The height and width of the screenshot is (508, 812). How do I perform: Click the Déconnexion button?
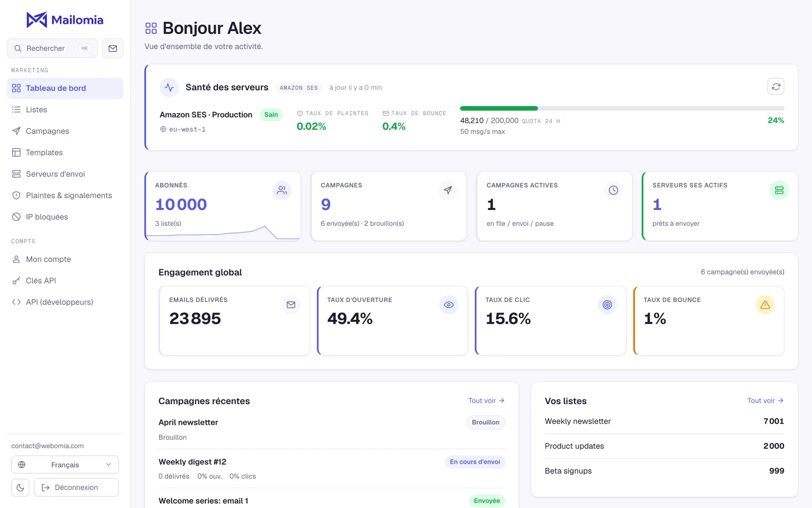76,488
